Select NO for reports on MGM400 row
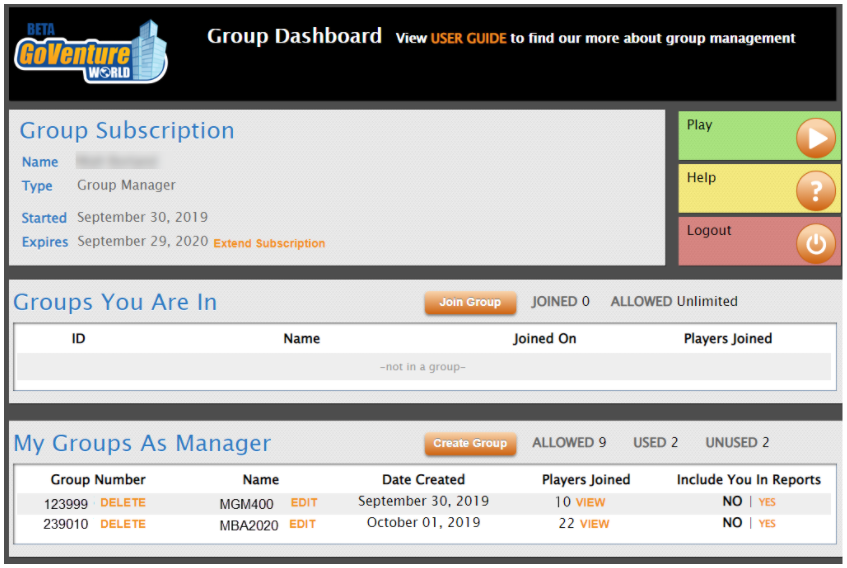Viewport: 847px width, 568px height. click(x=732, y=502)
